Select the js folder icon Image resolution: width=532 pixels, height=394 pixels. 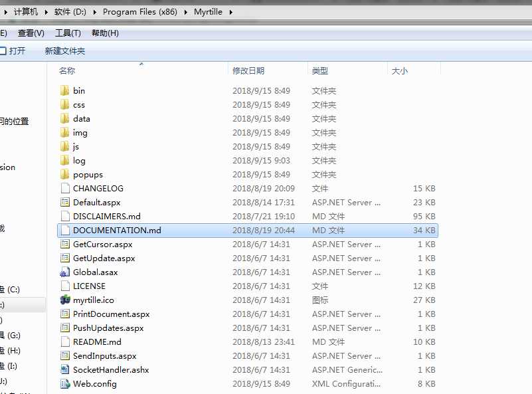[64, 146]
